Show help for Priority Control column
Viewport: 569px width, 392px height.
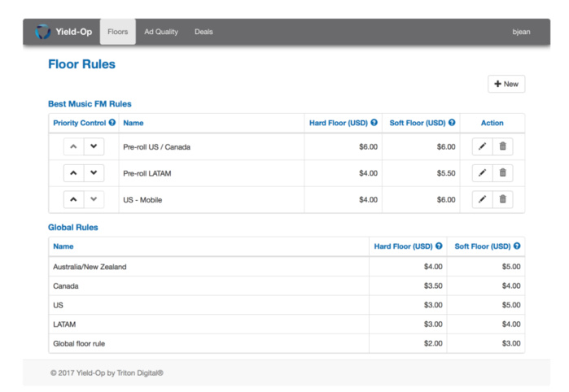(112, 123)
